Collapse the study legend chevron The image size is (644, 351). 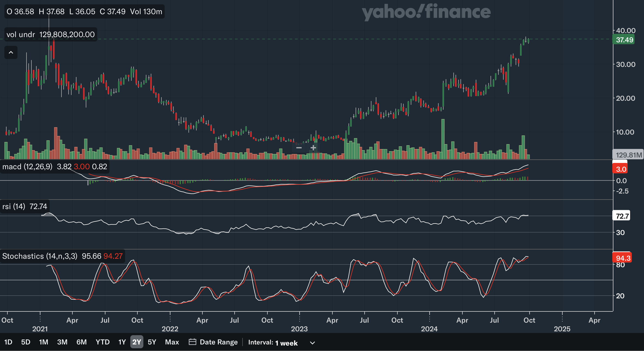coord(11,52)
